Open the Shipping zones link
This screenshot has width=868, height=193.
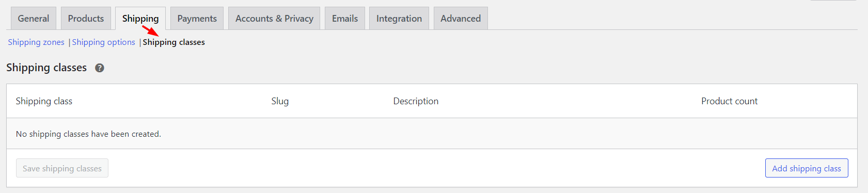pyautogui.click(x=36, y=42)
